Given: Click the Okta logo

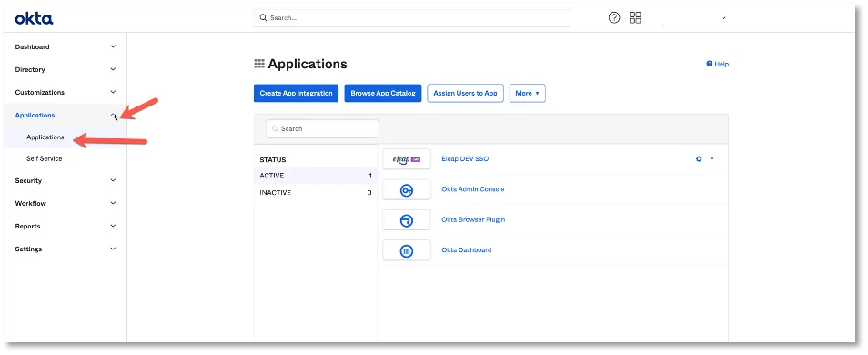Looking at the screenshot, I should click(x=34, y=19).
